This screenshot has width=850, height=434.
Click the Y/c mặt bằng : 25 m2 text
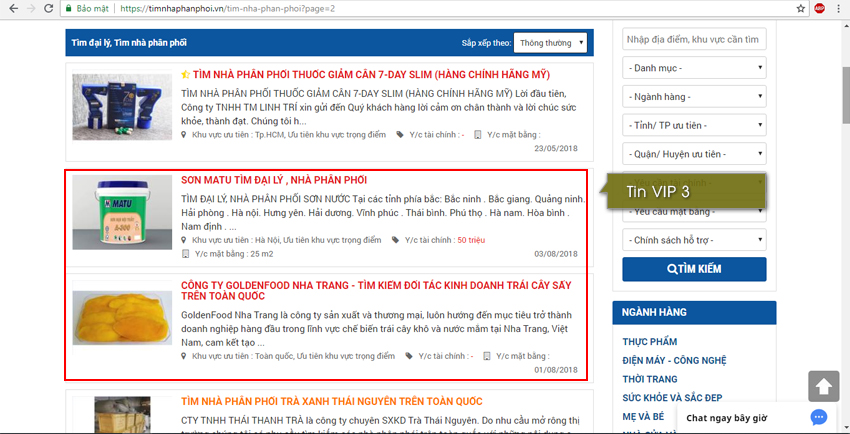234,254
